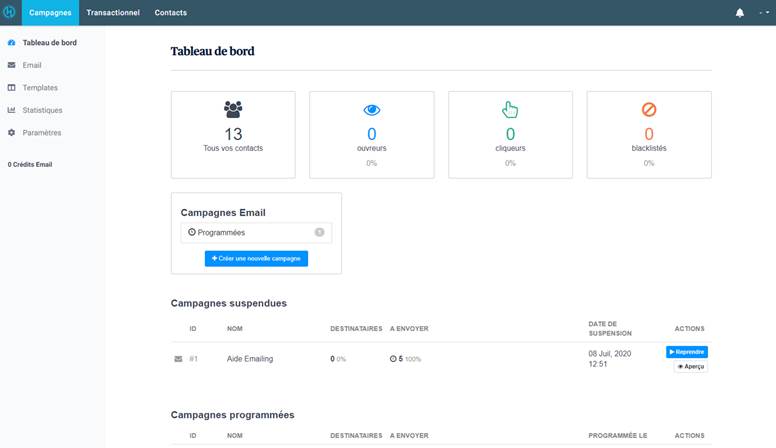Image resolution: width=776 pixels, height=448 pixels.
Task: Open the user account dropdown
Action: [763, 13]
